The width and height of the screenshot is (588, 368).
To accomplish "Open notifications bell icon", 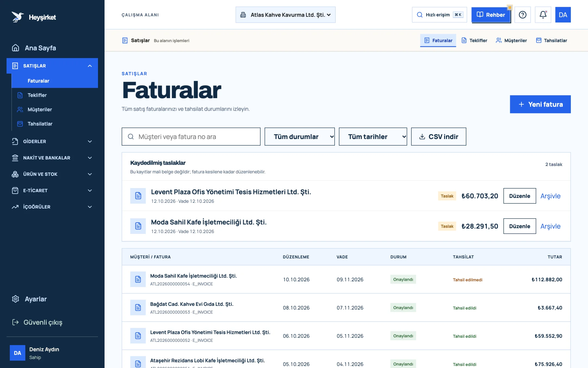I will (543, 15).
